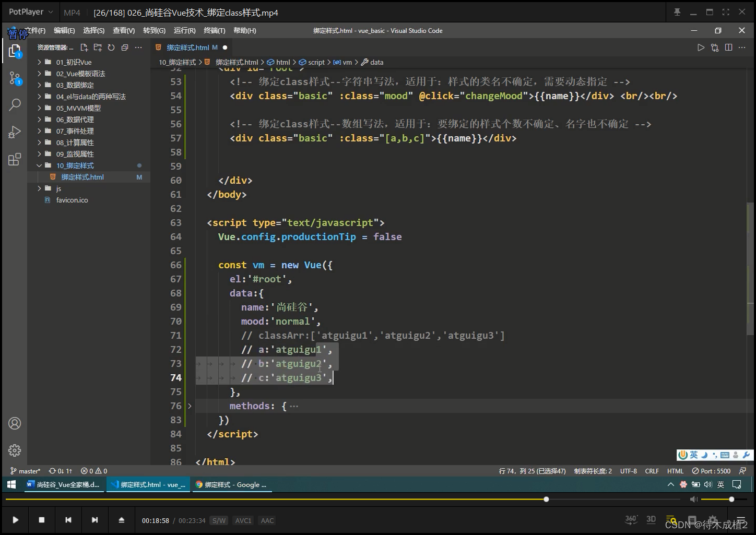756x535 pixels.
Task: Open the Search view in VS Code
Action: point(15,105)
